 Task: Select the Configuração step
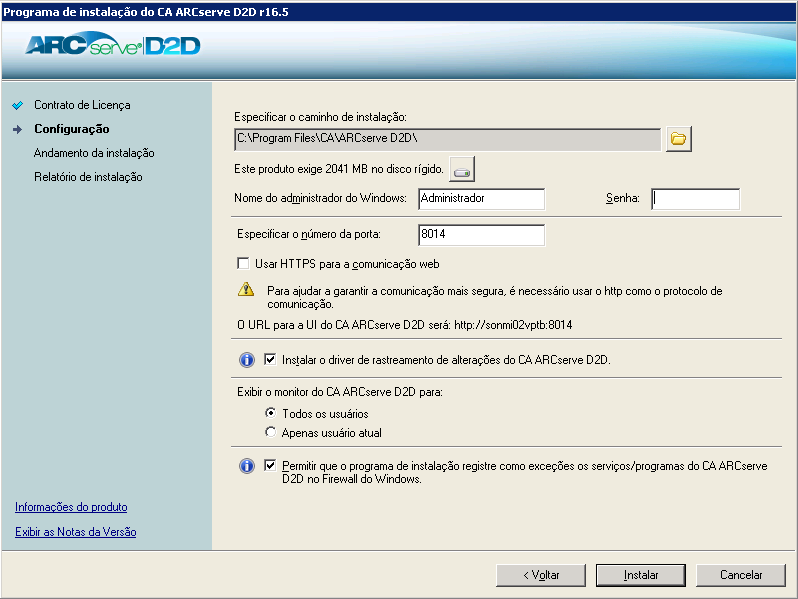coord(72,129)
